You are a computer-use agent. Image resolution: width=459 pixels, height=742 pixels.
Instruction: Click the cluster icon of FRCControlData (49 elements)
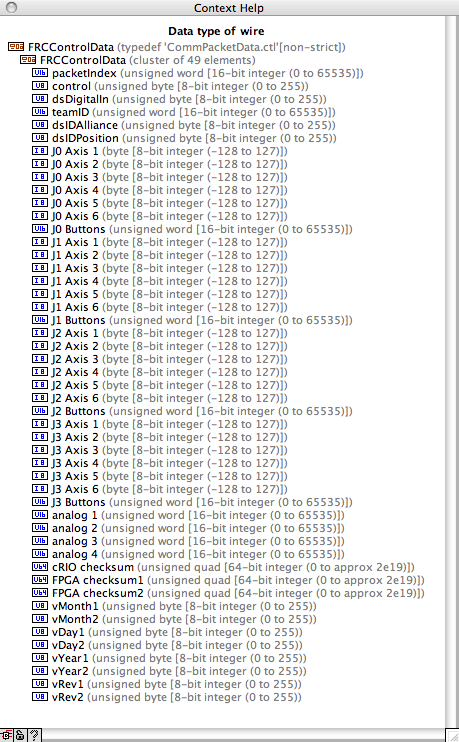[x=28, y=60]
